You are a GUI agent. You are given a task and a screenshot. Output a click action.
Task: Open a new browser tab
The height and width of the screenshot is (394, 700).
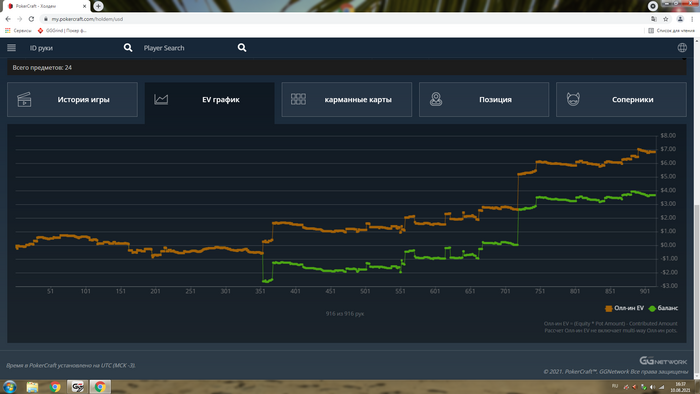(98, 6)
